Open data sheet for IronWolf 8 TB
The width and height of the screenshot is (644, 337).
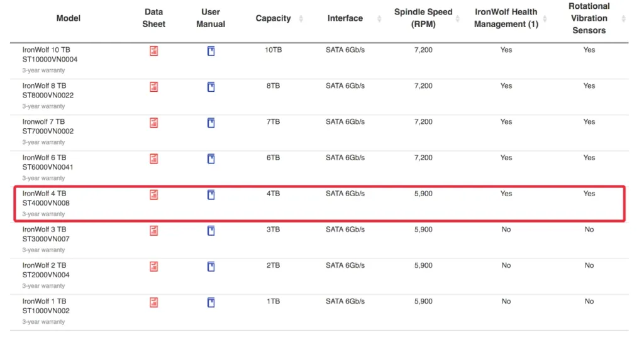coord(153,87)
